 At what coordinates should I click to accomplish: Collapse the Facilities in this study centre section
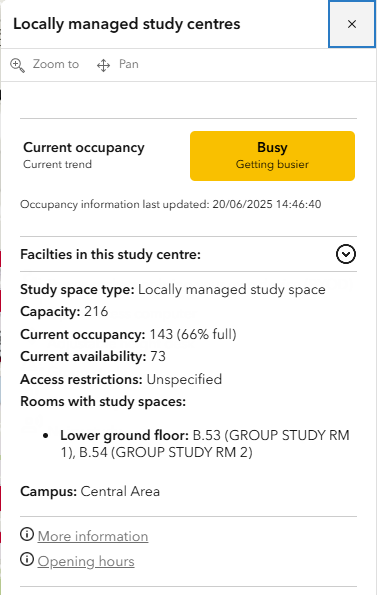[346, 254]
